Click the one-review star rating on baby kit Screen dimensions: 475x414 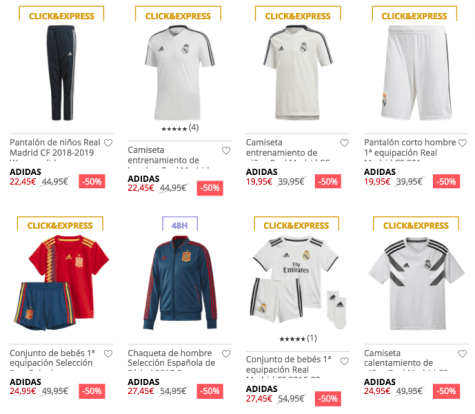tap(298, 339)
